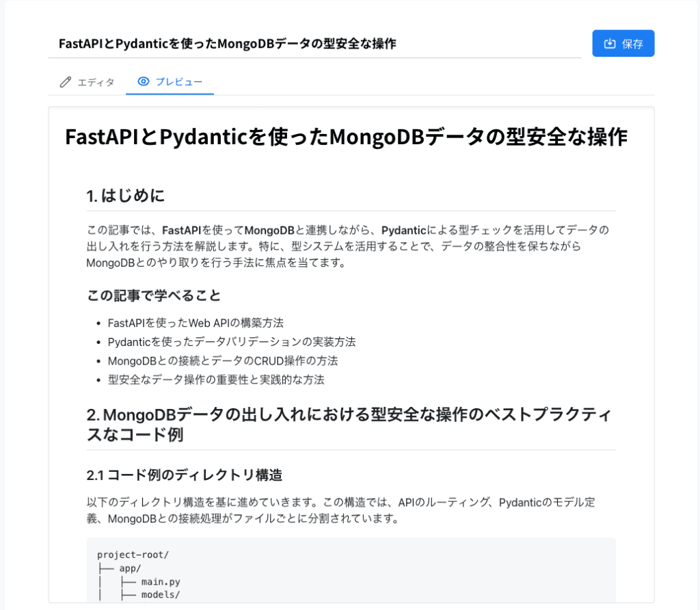Click the "project-root/" line in the code block
700x610 pixels.
pos(133,555)
